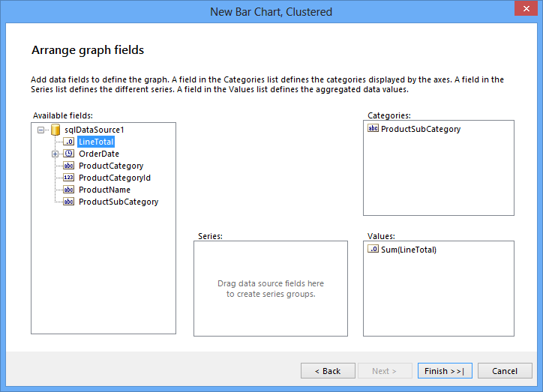543x392 pixels.
Task: Expand the OrderDate field node
Action: tap(55, 154)
